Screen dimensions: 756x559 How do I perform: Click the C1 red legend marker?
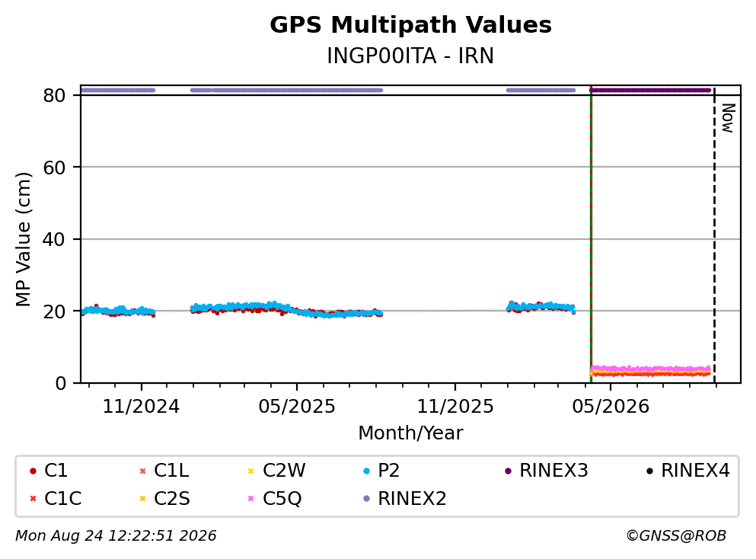tap(33, 471)
